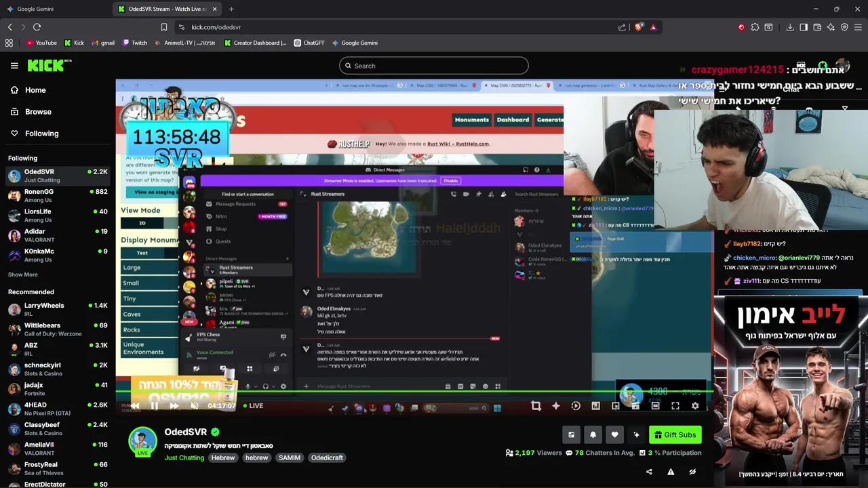Seek on the green stream progress bar
This screenshot has width=868, height=488.
[414, 392]
